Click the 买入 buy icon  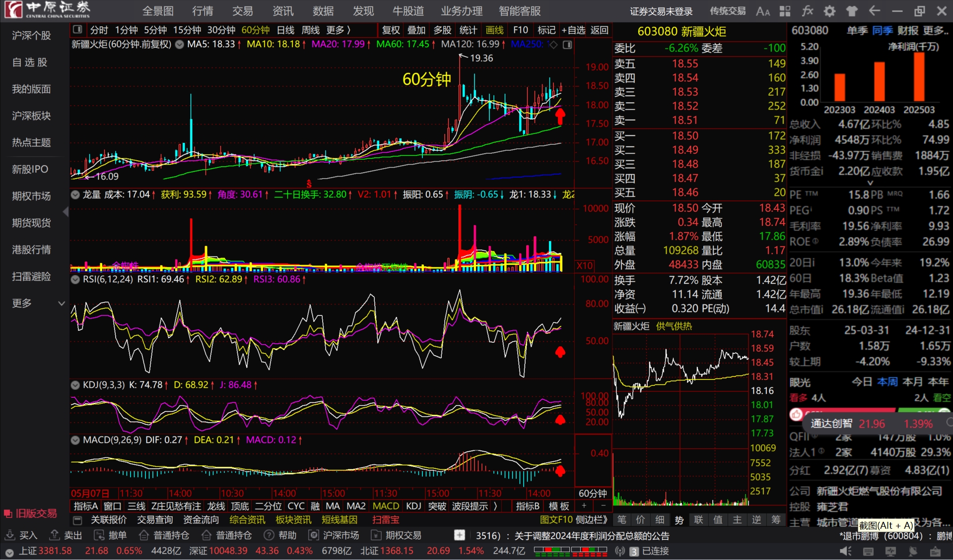tap(10, 535)
